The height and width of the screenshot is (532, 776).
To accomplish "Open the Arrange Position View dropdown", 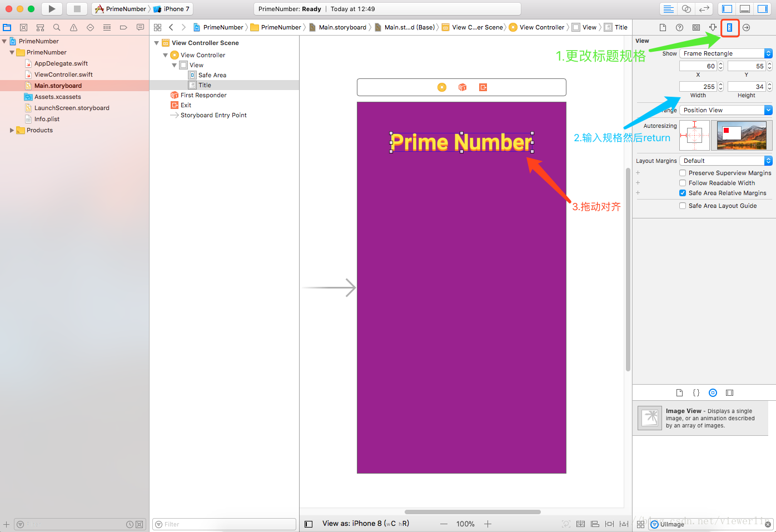I will (726, 110).
